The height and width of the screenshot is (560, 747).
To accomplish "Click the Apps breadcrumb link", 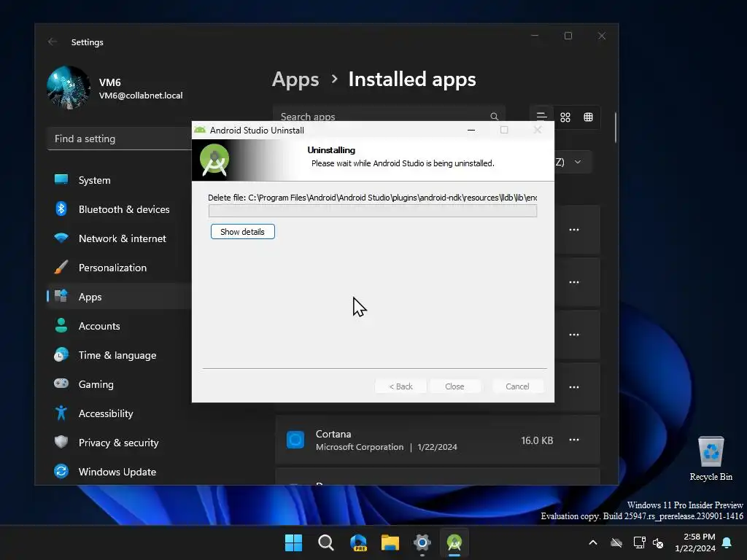I will pyautogui.click(x=295, y=79).
